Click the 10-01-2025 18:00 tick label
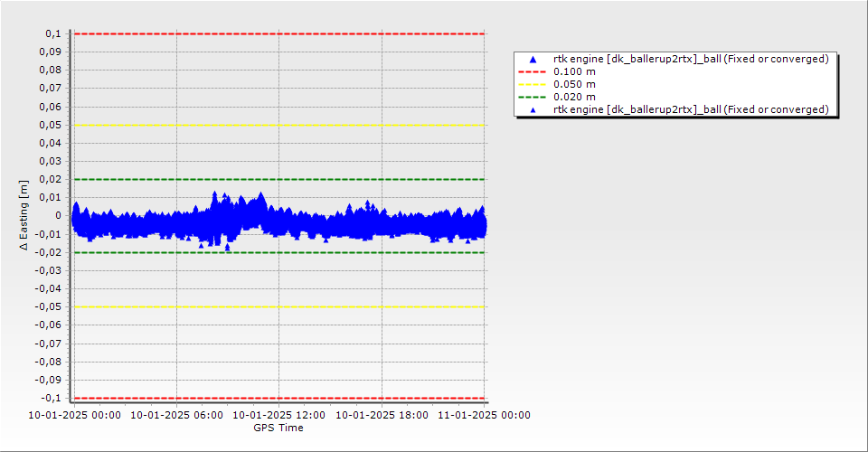This screenshot has width=868, height=452. click(x=382, y=416)
